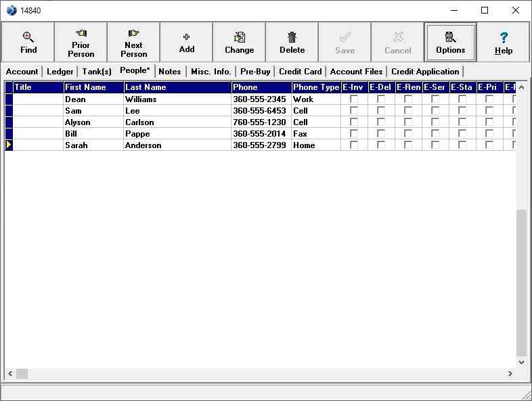Open the Account Files tab
This screenshot has width=532, height=401.
point(356,72)
